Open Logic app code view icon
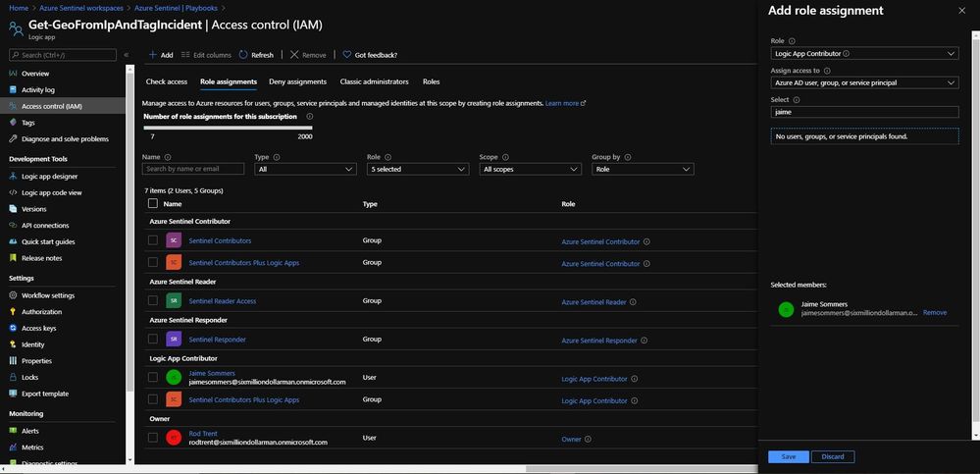The image size is (980, 474). pos(13,192)
